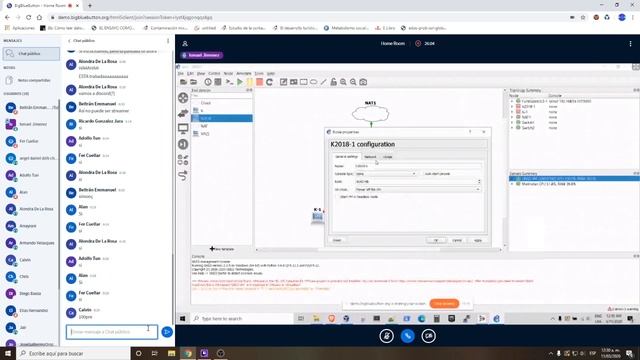Pause all nodes with the yellow pause icon

coord(250,82)
